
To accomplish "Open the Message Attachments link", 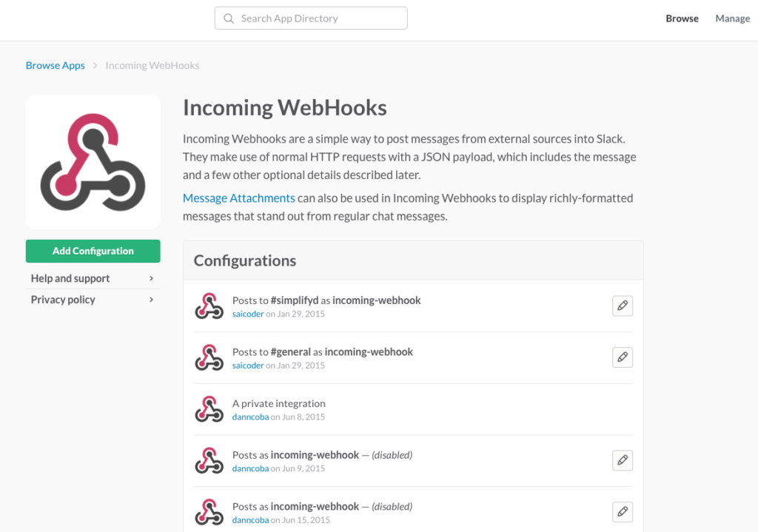I will (239, 198).
